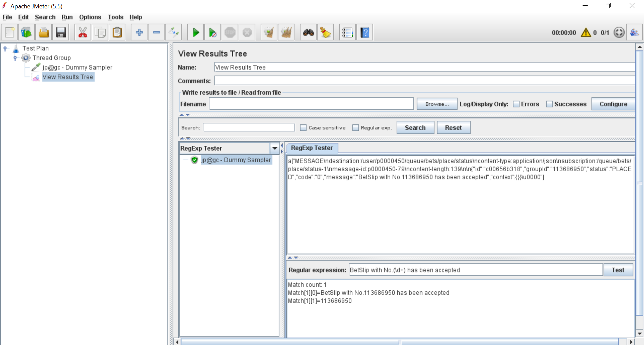This screenshot has width=644, height=345.
Task: Click the Search button
Action: [x=415, y=128]
